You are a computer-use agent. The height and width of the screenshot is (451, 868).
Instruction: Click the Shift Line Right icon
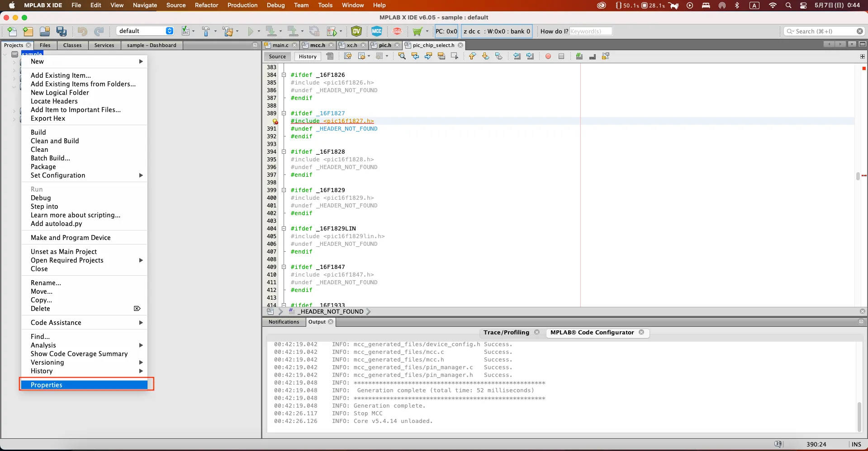(x=530, y=56)
